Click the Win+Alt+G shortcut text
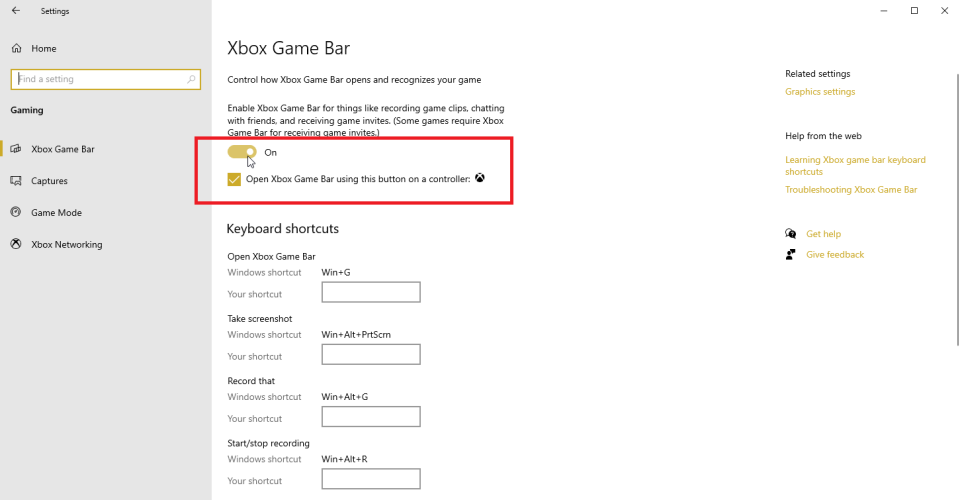 tap(345, 397)
